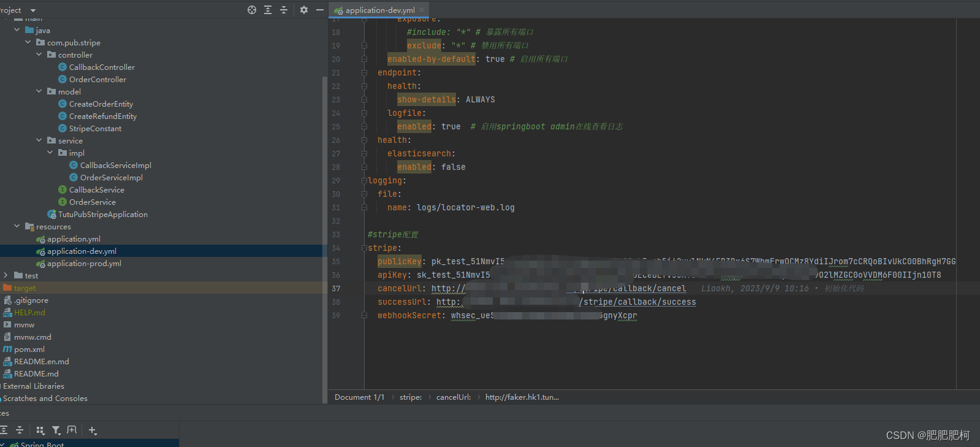980x447 pixels.
Task: Collapse all nodes in Project panel toolbar
Action: 284,10
